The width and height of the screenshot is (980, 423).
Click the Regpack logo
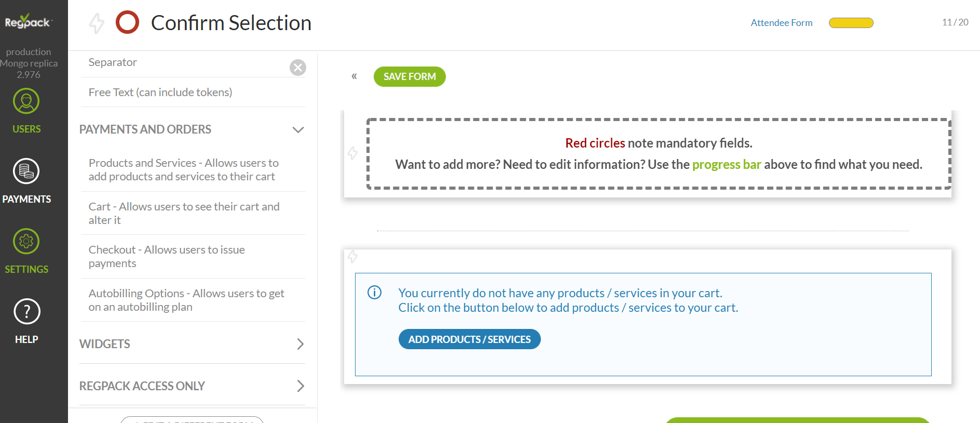(x=28, y=21)
